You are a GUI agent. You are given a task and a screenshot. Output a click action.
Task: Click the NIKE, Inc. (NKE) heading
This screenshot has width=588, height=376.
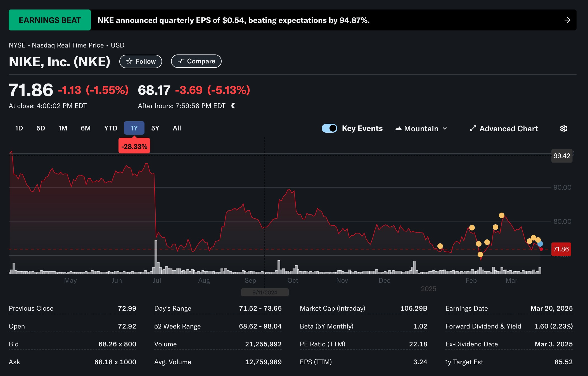[60, 61]
